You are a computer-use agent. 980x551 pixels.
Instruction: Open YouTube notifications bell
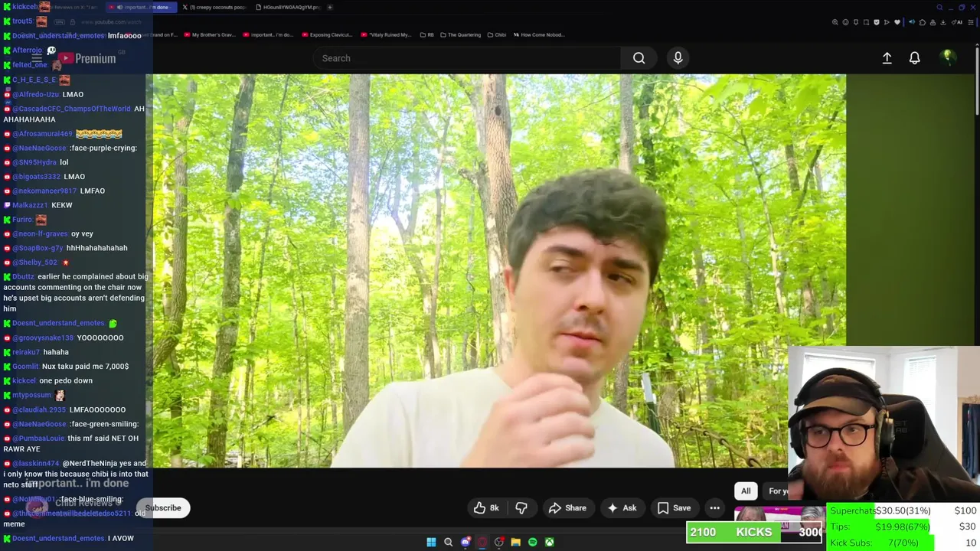[914, 58]
